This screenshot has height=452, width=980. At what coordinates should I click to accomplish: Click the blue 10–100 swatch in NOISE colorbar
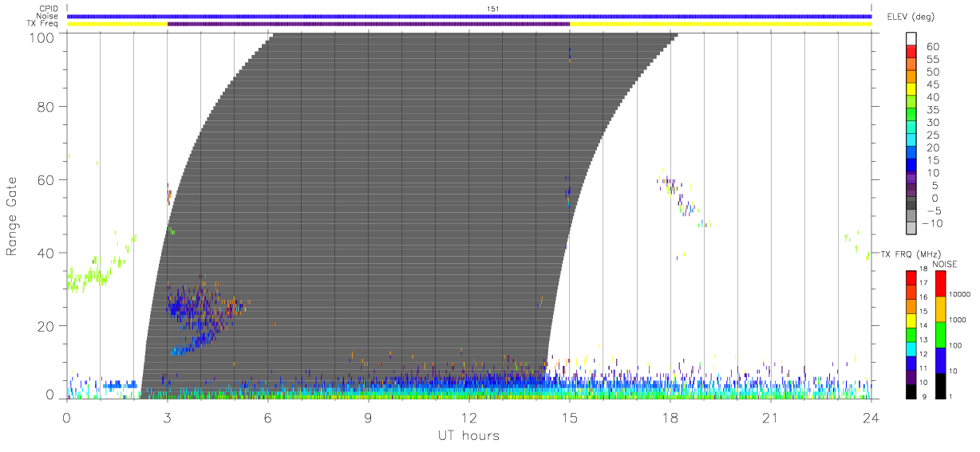coord(939,360)
